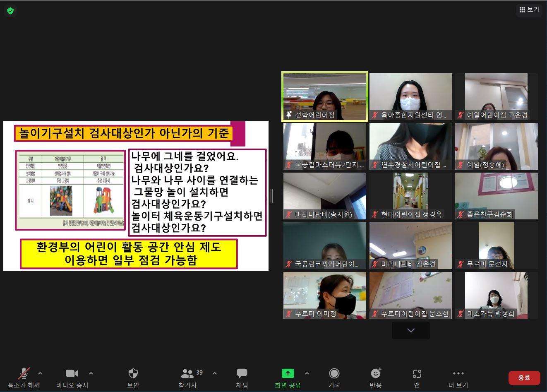Click divider handle between slide and gallery

pos(271,196)
